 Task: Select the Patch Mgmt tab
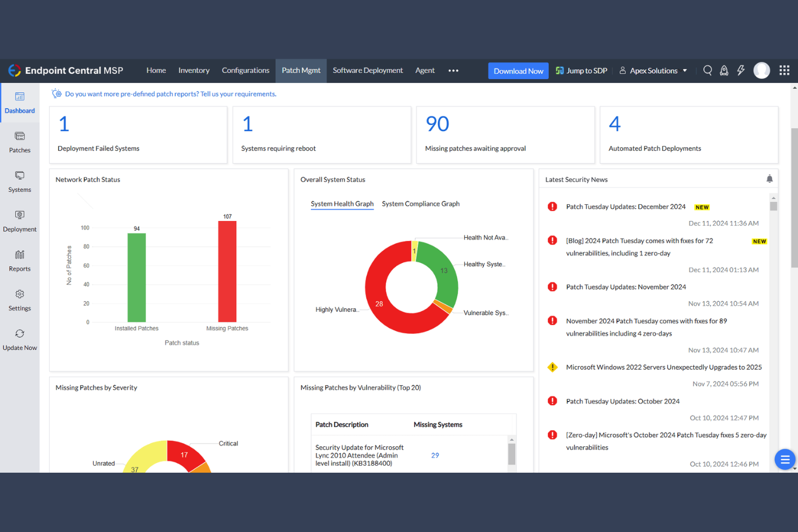click(301, 71)
